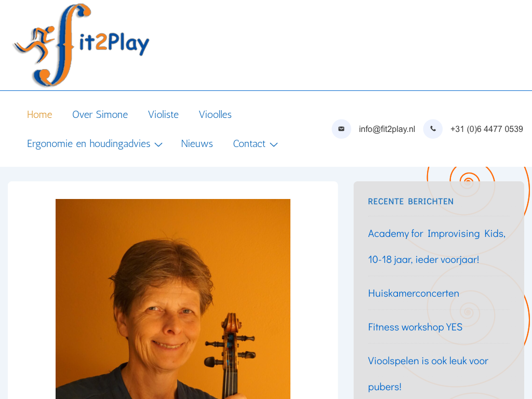Open the Fitness workshop YES post
The height and width of the screenshot is (399, 532).
[415, 327]
